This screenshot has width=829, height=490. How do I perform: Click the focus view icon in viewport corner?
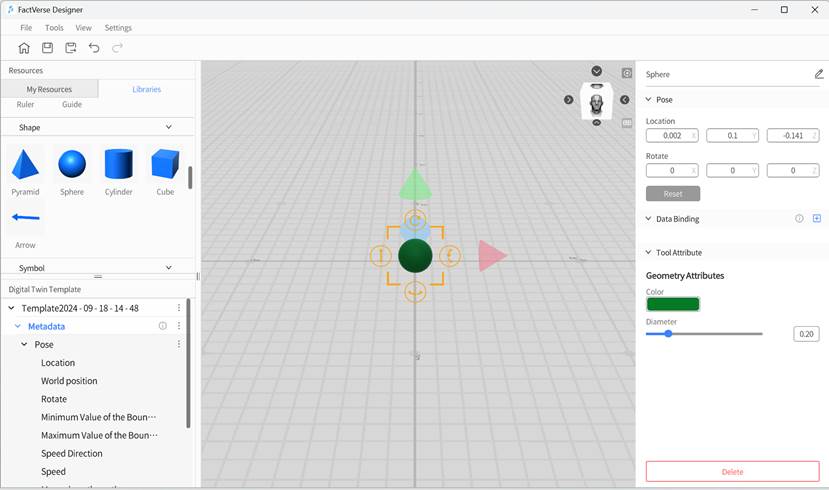[x=627, y=73]
